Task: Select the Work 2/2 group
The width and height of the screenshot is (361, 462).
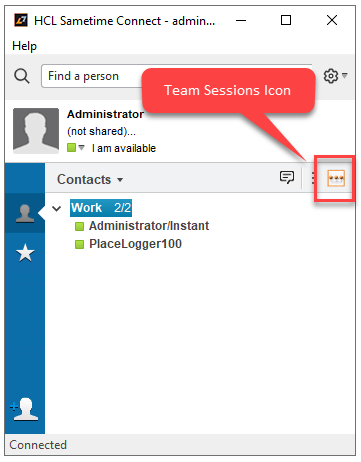Action: [x=101, y=208]
